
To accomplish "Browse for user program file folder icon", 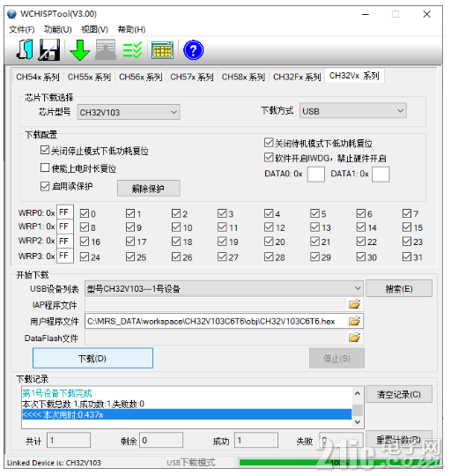I will 354,321.
